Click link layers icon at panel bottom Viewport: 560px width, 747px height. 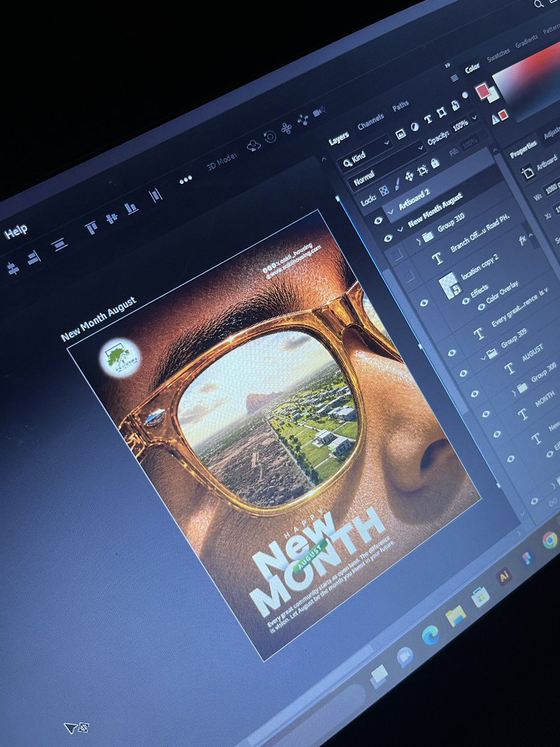(553, 500)
